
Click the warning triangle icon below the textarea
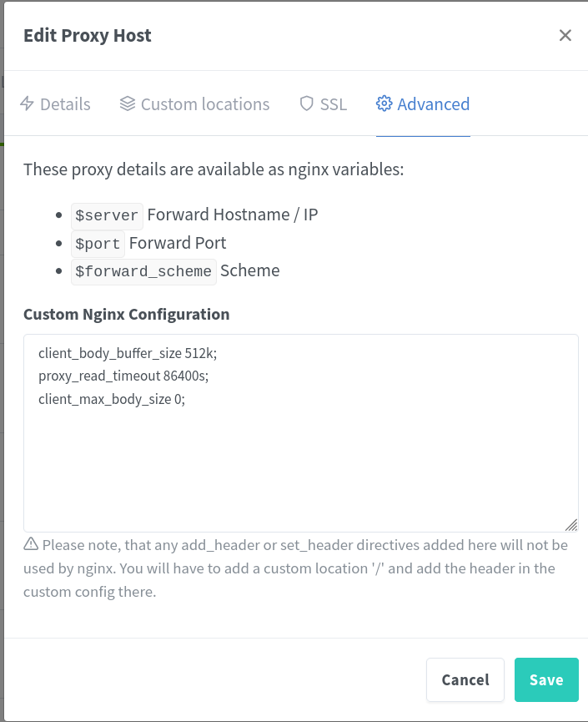point(31,545)
